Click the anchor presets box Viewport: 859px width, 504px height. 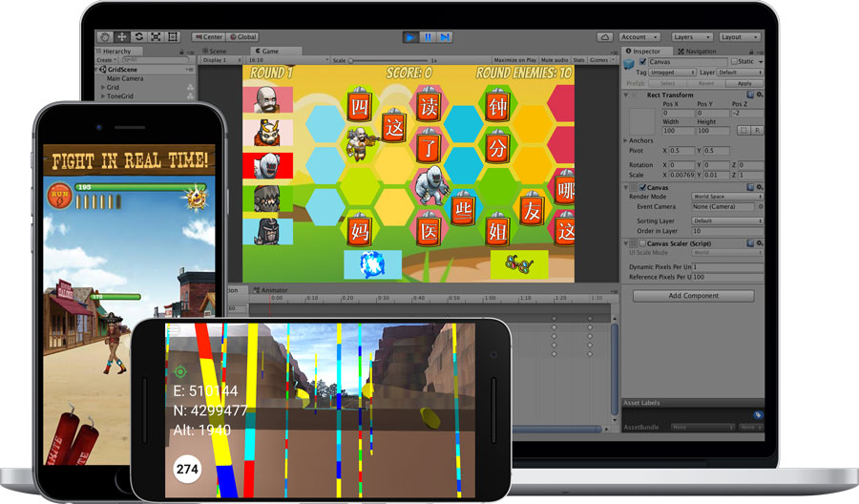pyautogui.click(x=642, y=121)
